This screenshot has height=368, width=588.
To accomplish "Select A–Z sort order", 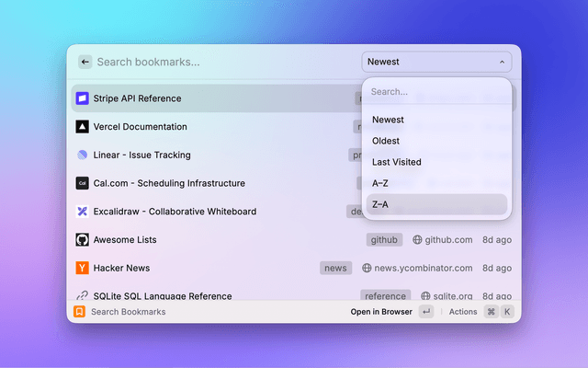I will click(380, 183).
